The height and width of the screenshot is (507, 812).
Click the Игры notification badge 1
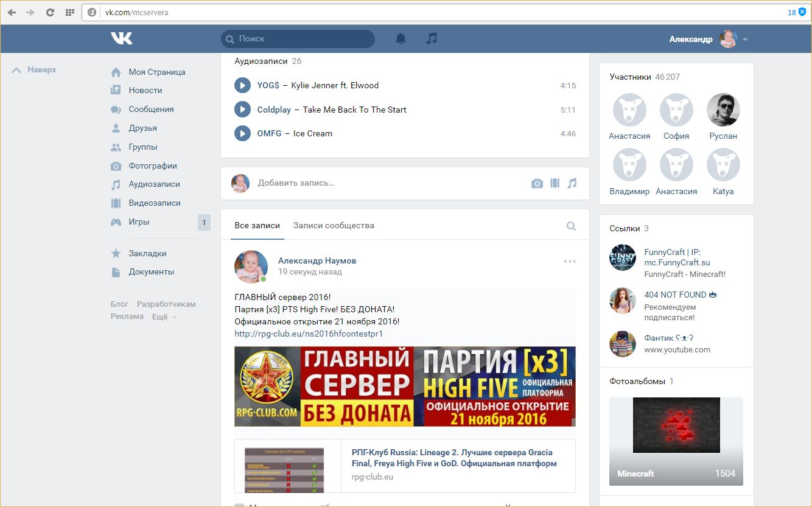pos(204,222)
